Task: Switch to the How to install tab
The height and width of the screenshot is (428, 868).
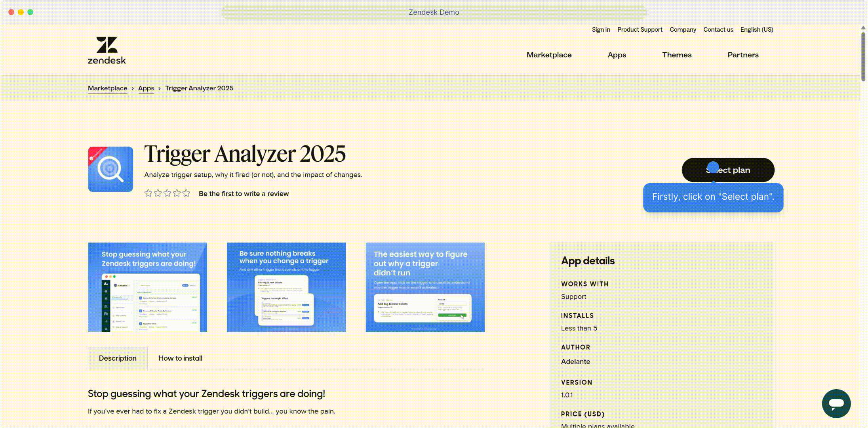Action: [x=181, y=358]
